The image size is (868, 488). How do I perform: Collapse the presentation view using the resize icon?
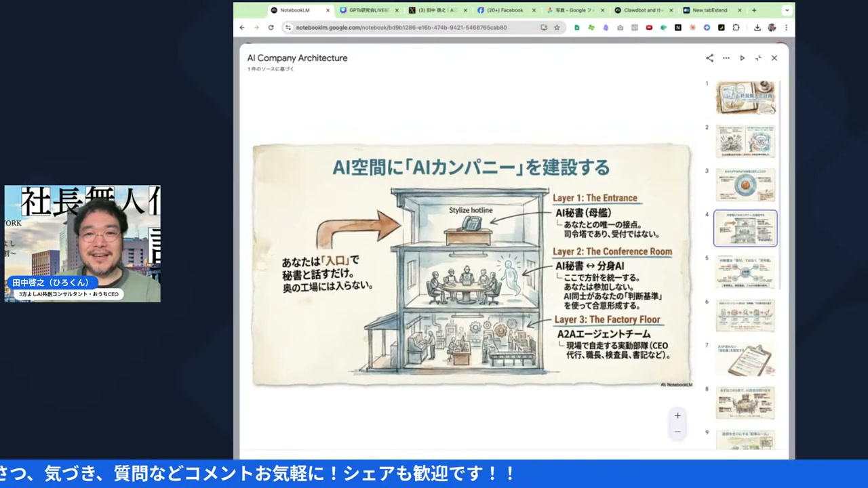tap(758, 58)
